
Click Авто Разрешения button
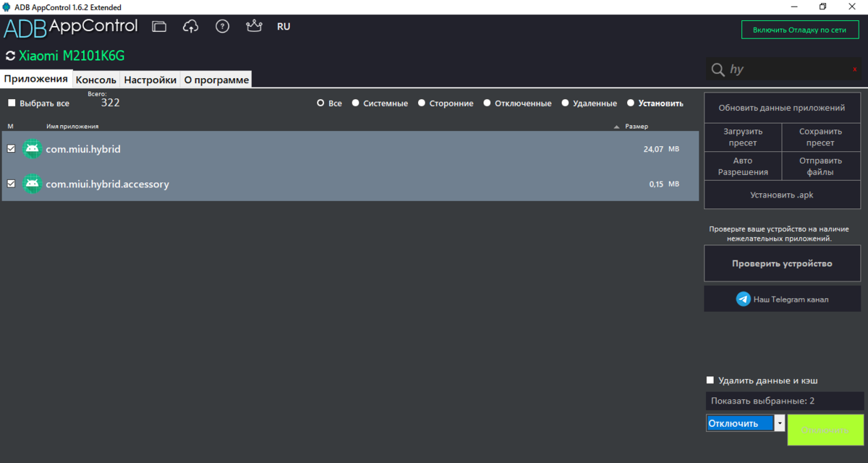[x=743, y=166]
